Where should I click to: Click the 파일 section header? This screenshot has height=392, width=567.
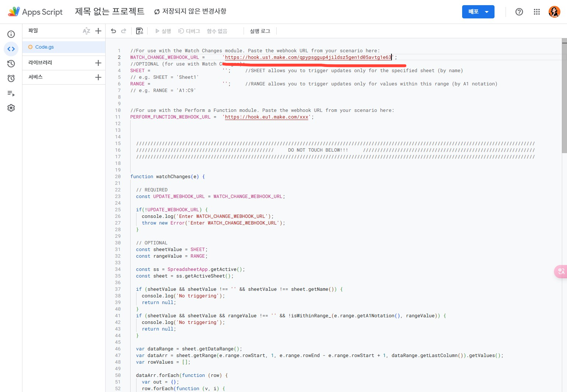click(33, 31)
